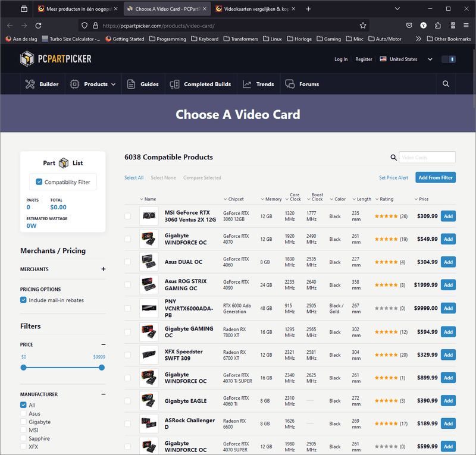Open the Pocket save icon
The image size is (476, 455).
point(409,26)
